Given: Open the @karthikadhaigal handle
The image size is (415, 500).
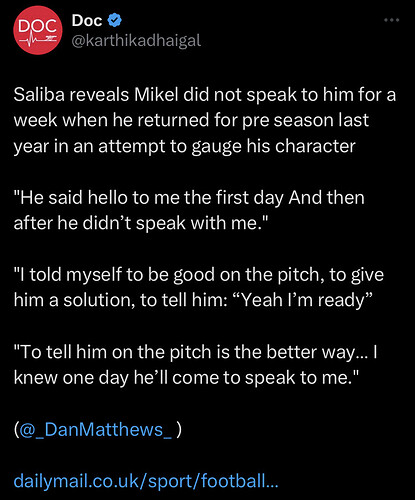Looking at the screenshot, I should point(136,41).
